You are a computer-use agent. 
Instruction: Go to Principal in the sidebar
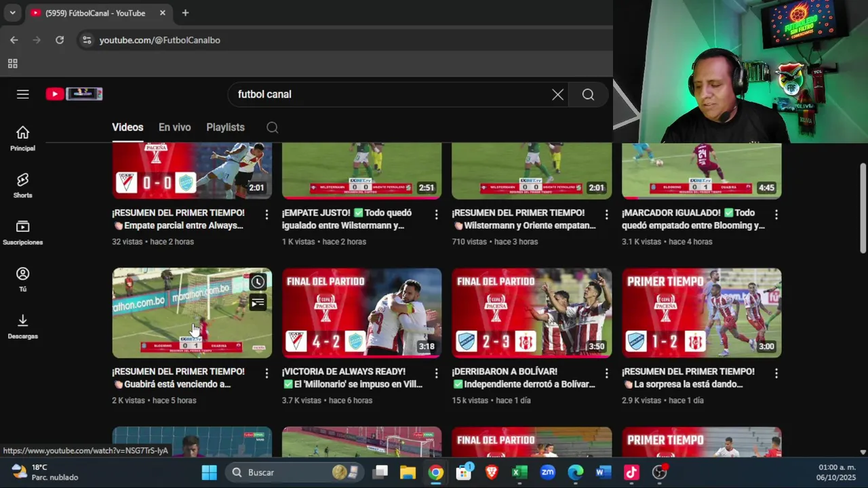point(23,138)
